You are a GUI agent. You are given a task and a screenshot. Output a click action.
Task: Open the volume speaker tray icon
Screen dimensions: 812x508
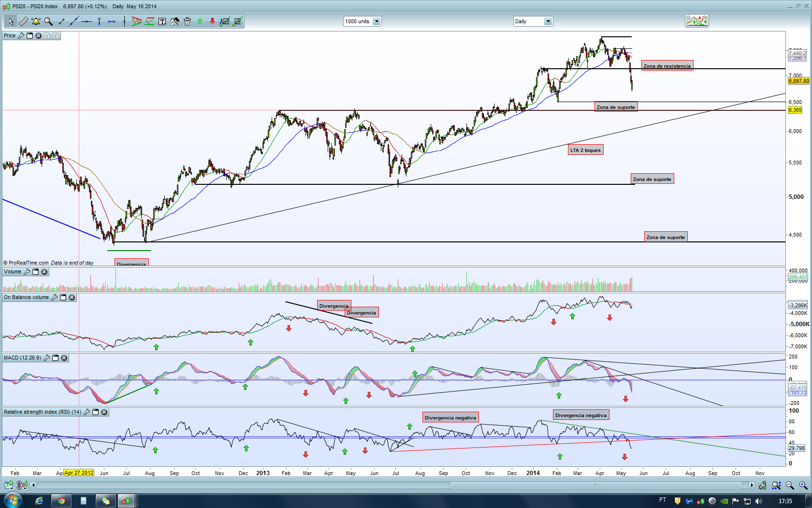point(758,501)
